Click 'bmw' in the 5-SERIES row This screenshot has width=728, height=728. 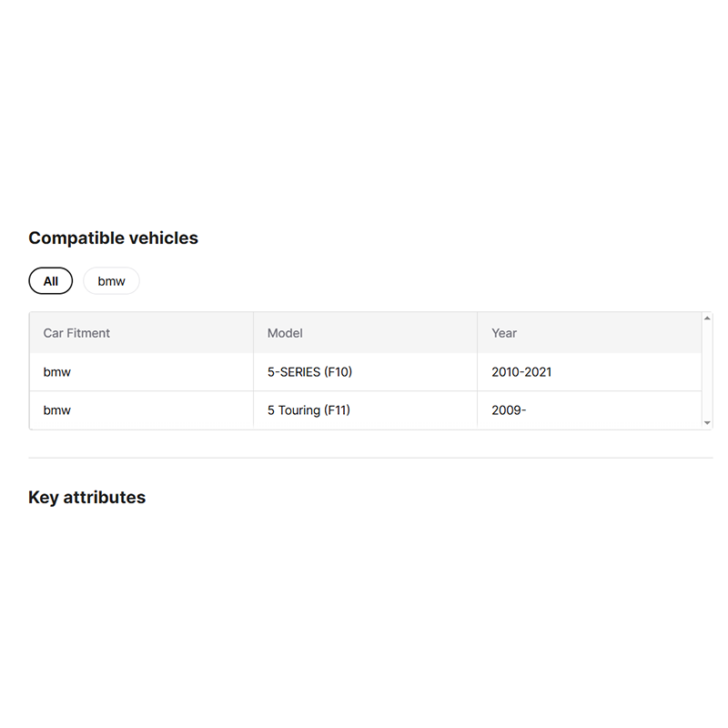pyautogui.click(x=56, y=372)
